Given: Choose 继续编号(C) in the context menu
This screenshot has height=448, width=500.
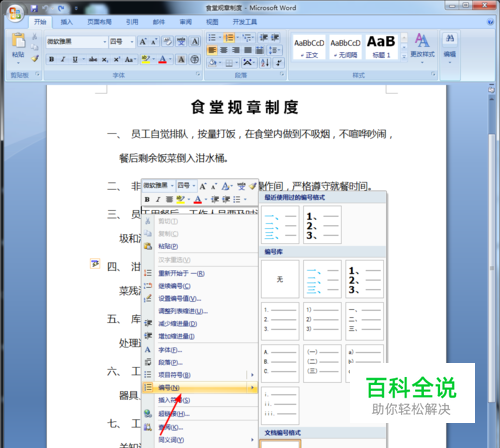Looking at the screenshot, I should click(200, 286).
